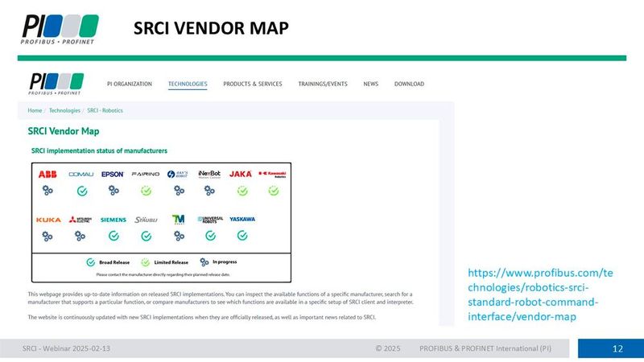Image resolution: width=644 pixels, height=362 pixels.
Task: Click the In progress legend icon
Action: point(204,262)
